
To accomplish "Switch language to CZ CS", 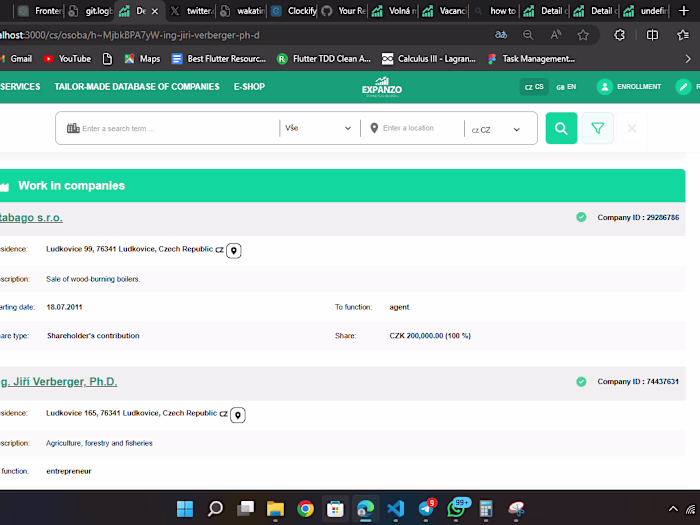I will point(534,87).
